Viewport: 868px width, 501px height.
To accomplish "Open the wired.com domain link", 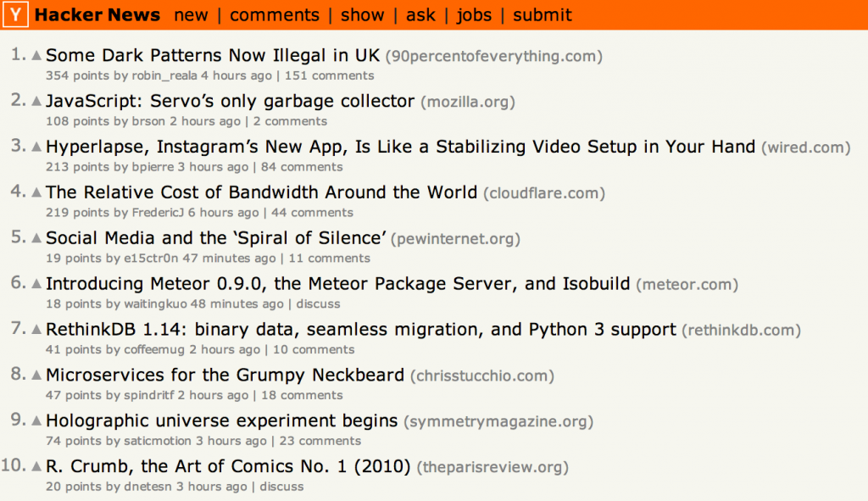I will pos(804,145).
